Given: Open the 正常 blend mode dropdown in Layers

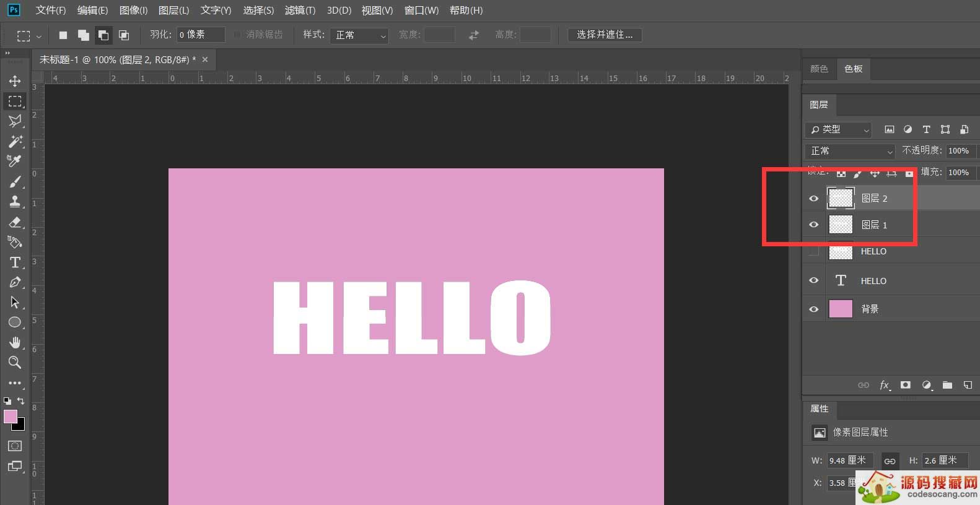Looking at the screenshot, I should [x=850, y=151].
